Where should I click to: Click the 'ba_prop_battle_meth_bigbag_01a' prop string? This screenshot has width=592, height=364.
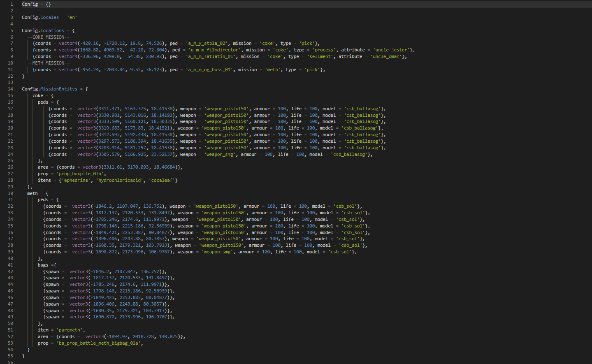click(x=100, y=343)
